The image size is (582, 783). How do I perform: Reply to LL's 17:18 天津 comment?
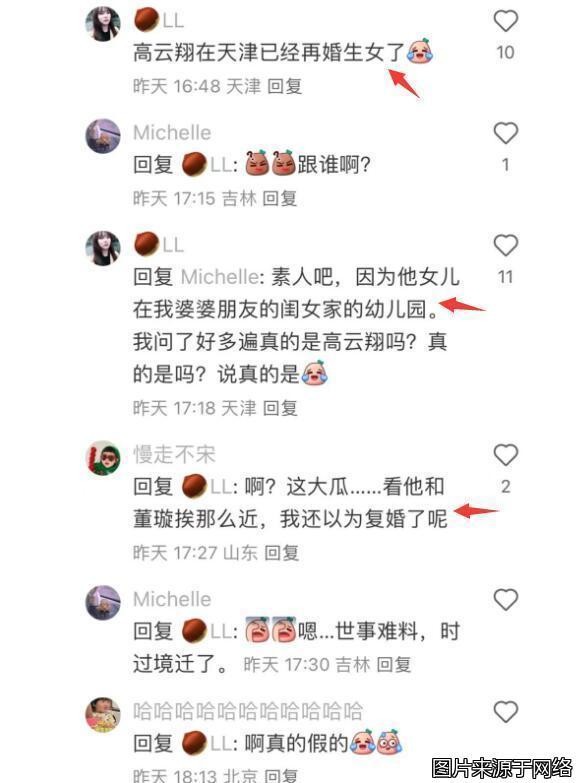[280, 408]
